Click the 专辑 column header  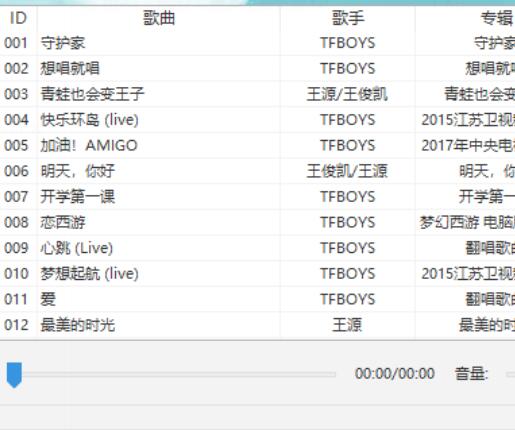[x=465, y=18]
